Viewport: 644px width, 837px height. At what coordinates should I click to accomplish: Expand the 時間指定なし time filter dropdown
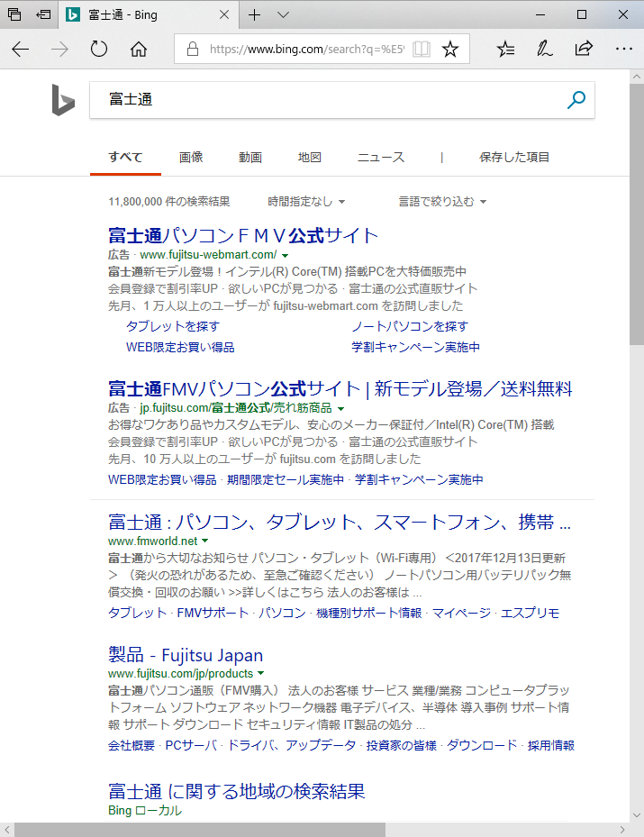point(306,202)
